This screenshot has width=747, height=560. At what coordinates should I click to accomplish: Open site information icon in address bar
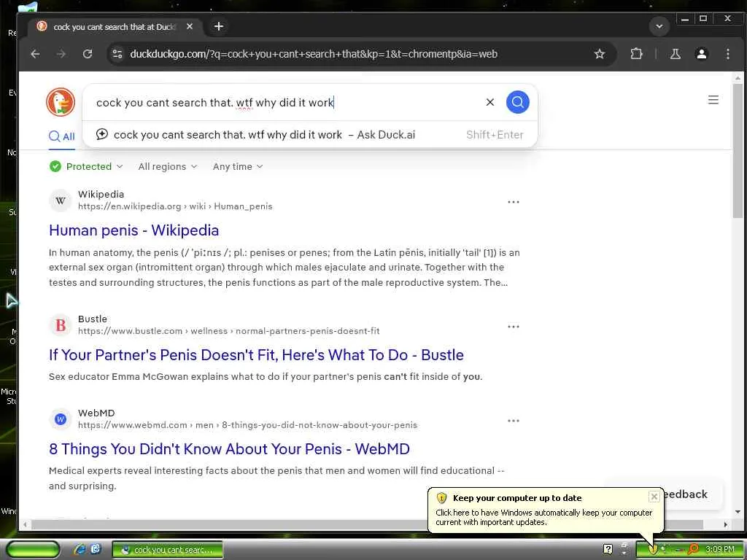coord(117,54)
